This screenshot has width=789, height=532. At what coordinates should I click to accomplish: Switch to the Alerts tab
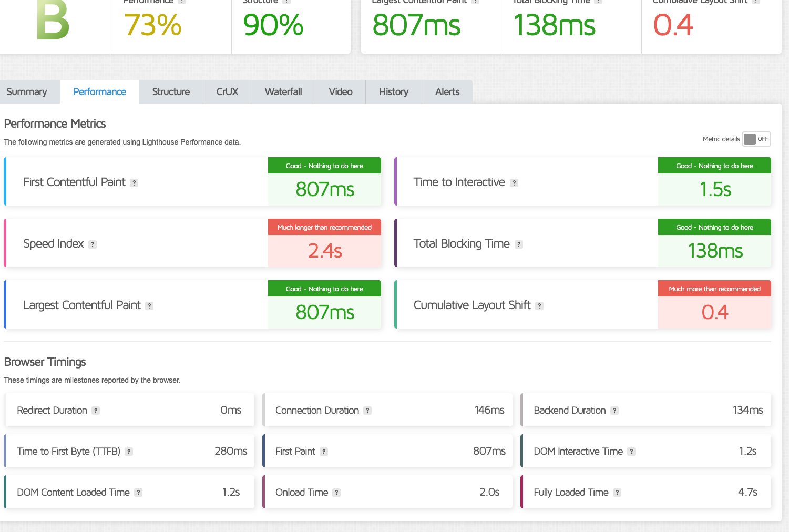447,92
